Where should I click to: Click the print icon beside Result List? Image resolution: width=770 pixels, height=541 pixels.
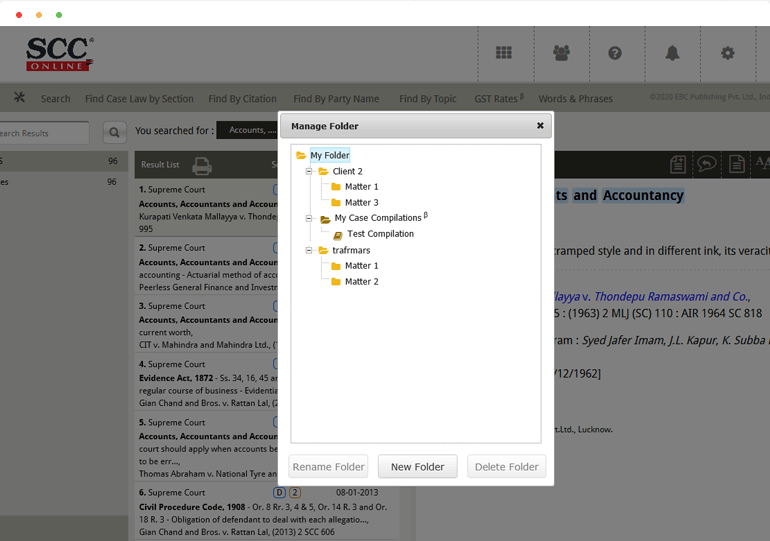click(x=202, y=165)
